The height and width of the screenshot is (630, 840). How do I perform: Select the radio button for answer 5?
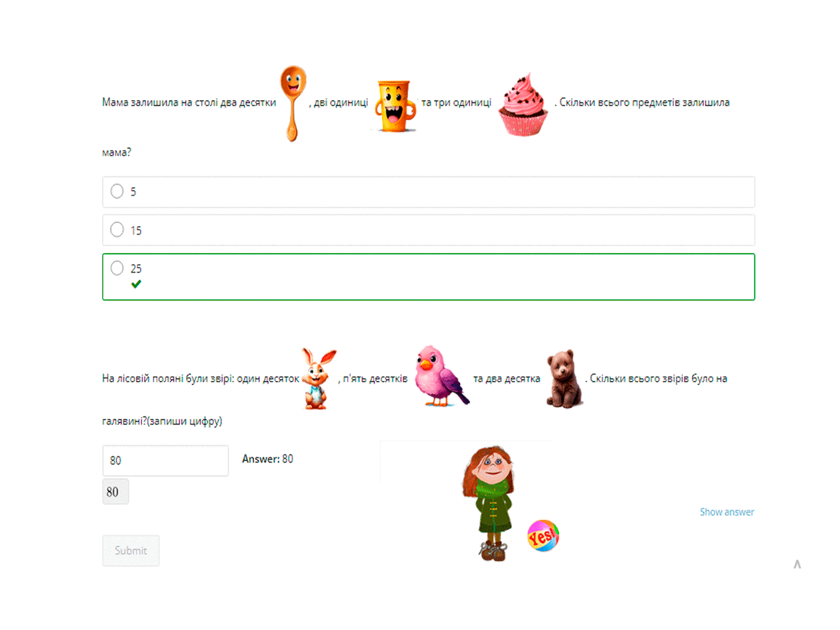[117, 192]
